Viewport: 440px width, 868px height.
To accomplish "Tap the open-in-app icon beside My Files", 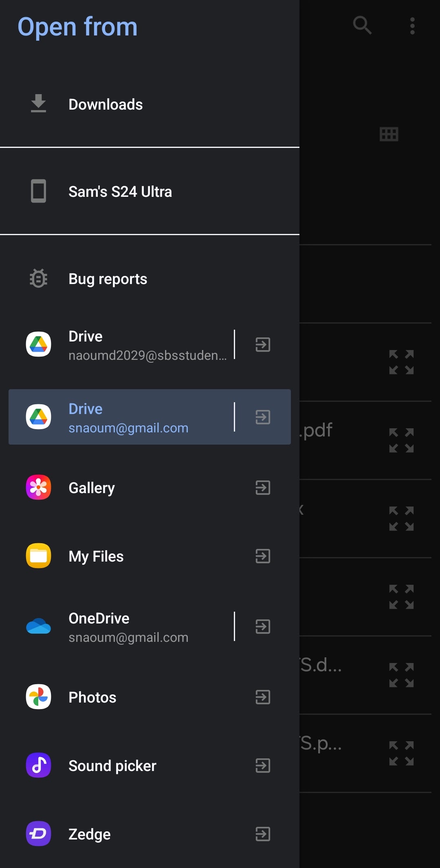I will (x=263, y=556).
